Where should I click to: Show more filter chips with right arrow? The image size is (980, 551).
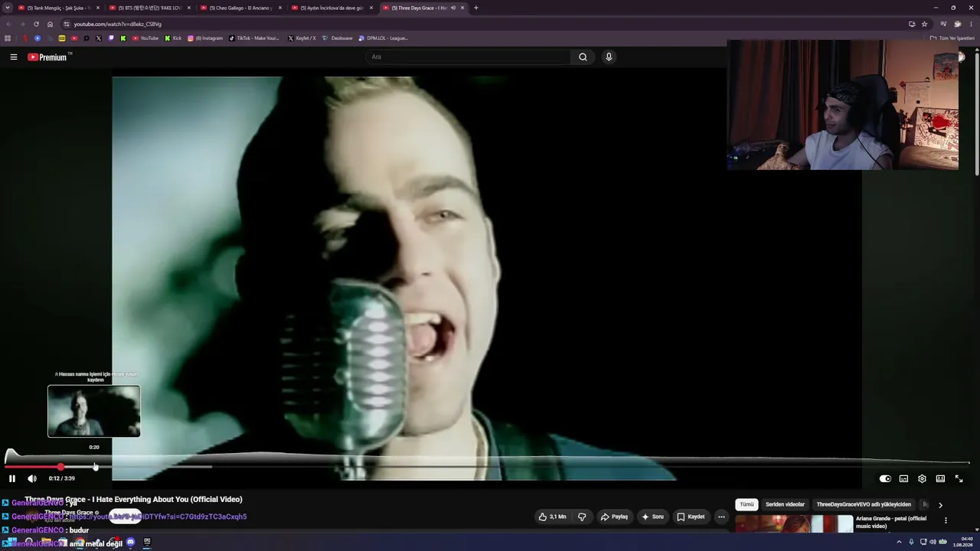[x=940, y=505]
